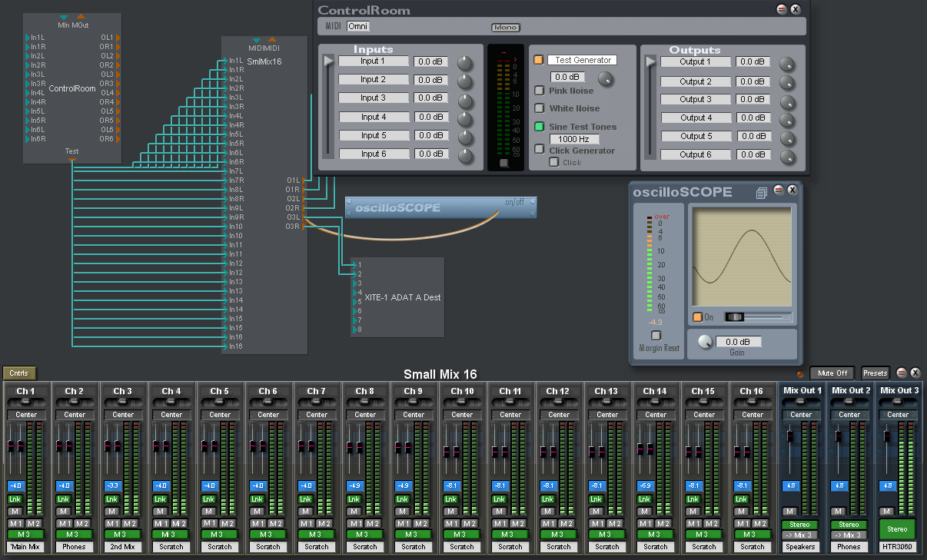Select Input 1 in ControlRoom Inputs
Viewport: 927px width, 560px height.
(374, 61)
